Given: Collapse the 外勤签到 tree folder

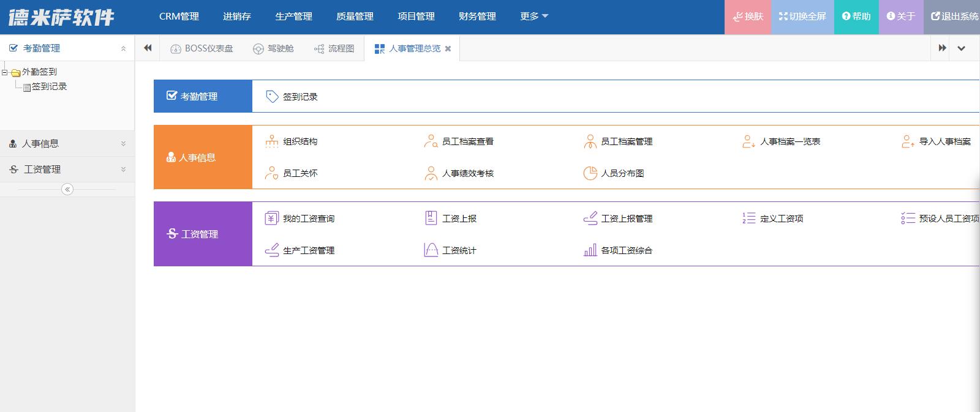Looking at the screenshot, I should 5,72.
